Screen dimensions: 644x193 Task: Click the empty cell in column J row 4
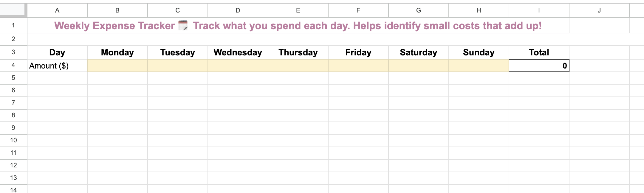(599, 66)
